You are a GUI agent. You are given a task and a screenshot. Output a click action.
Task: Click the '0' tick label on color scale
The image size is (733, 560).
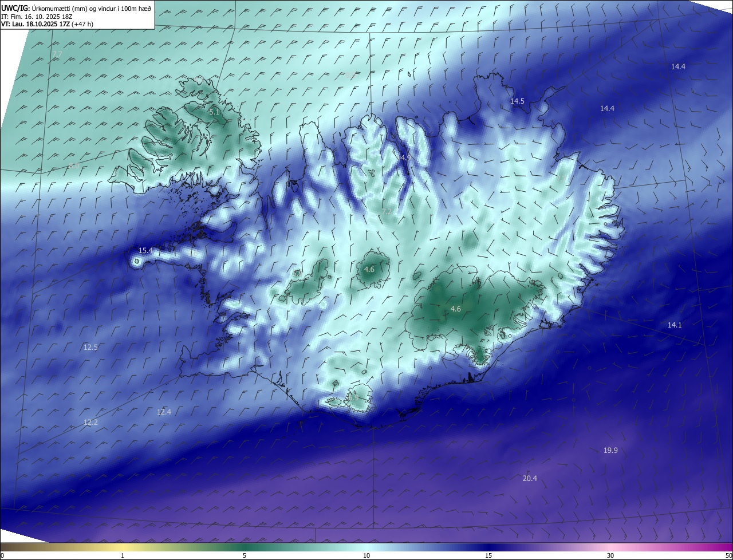pos(2,555)
